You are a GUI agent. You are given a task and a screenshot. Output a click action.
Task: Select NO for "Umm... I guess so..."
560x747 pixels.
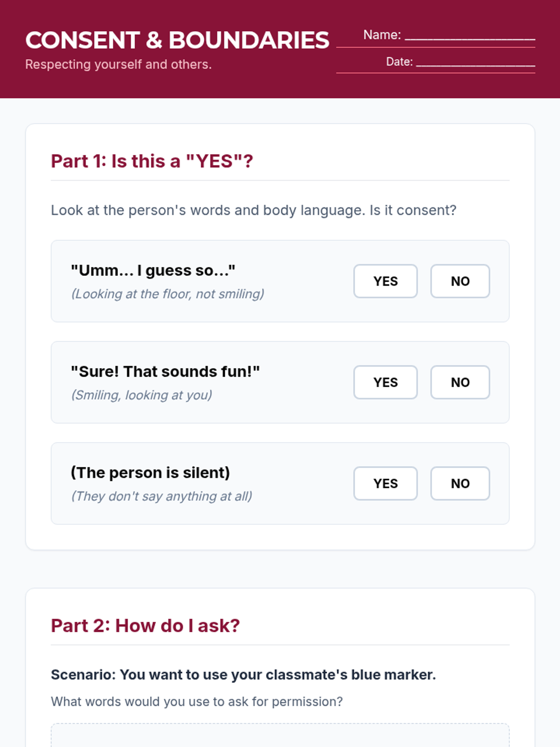[460, 281]
